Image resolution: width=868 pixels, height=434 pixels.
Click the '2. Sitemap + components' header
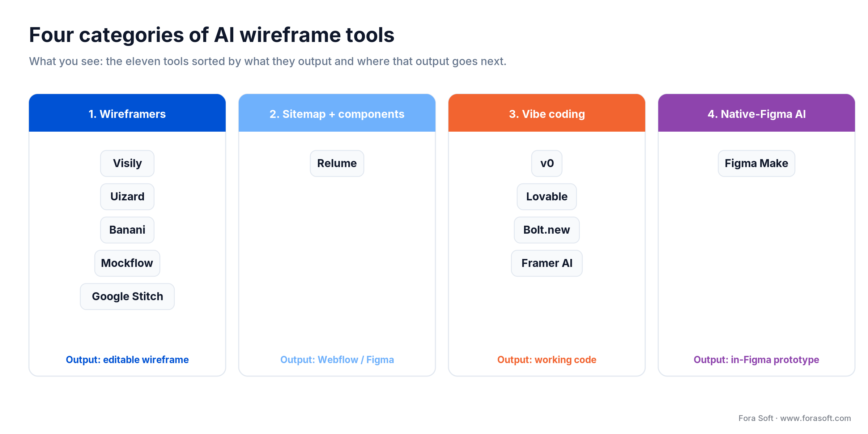(337, 113)
